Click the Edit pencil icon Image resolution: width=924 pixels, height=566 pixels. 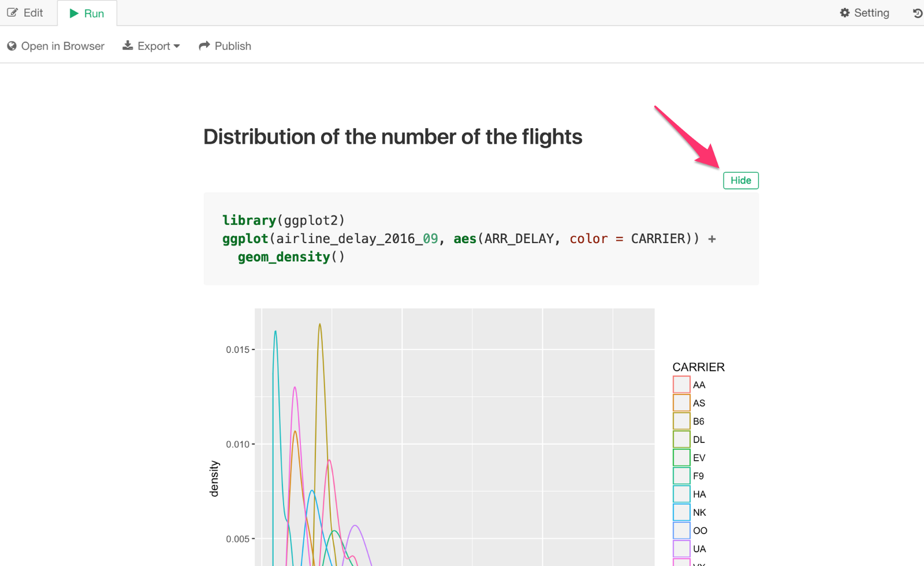[x=12, y=13]
